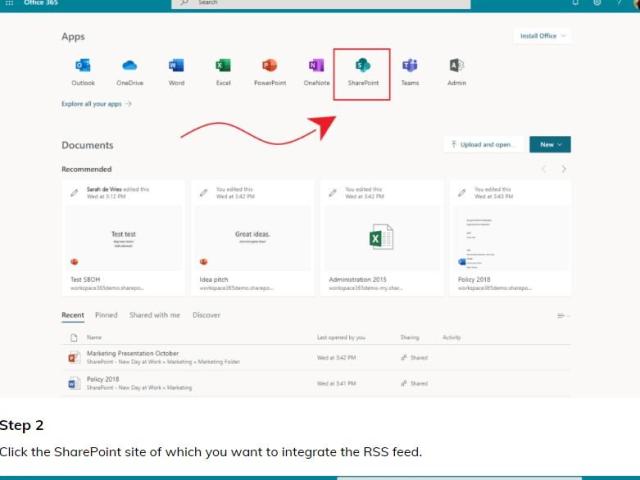Click edit pencil icon on Idea pitch card
Screen dimensions: 640x480
(203, 193)
